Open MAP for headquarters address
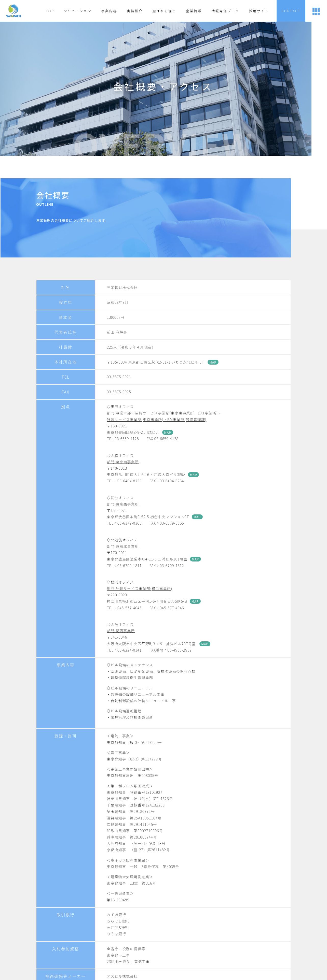This screenshot has height=980, width=327. coord(213,362)
